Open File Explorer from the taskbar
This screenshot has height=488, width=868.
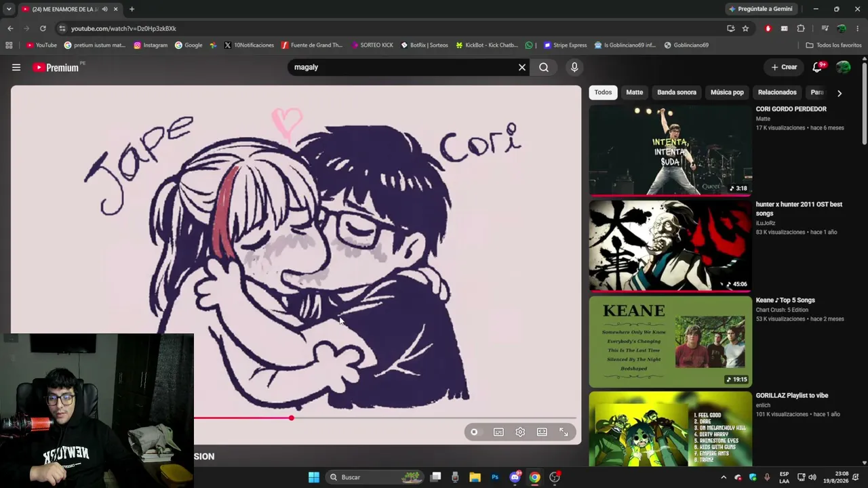475,477
